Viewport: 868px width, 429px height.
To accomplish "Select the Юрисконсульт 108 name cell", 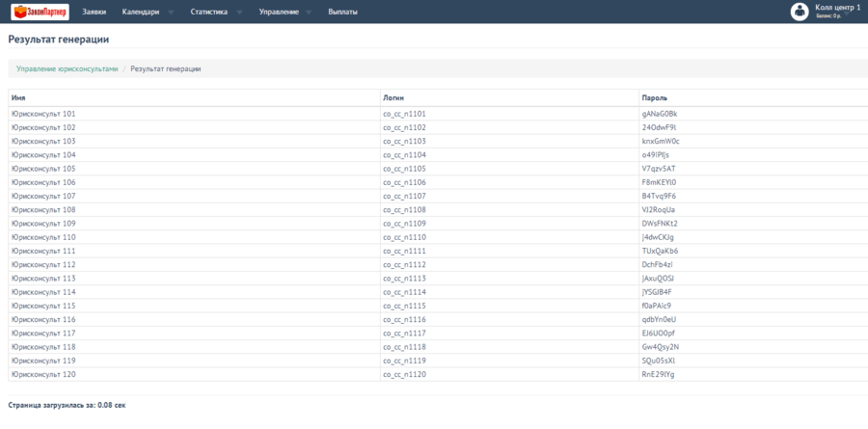I will point(194,210).
